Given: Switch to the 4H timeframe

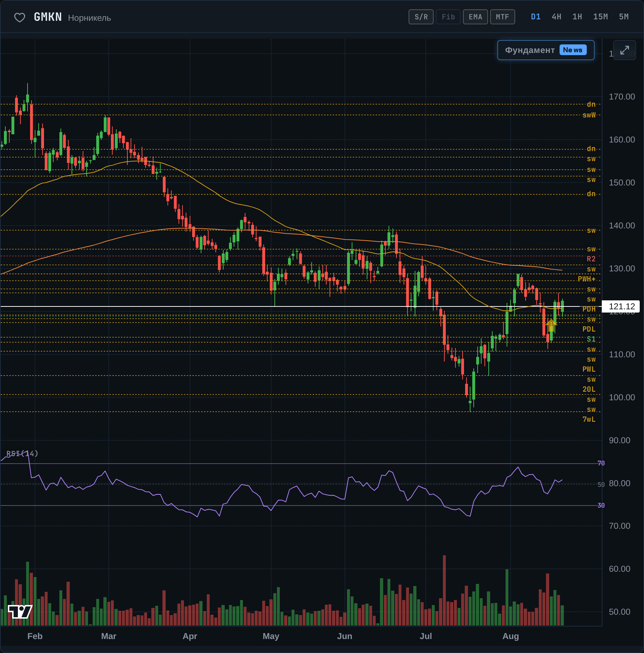Looking at the screenshot, I should coord(556,17).
